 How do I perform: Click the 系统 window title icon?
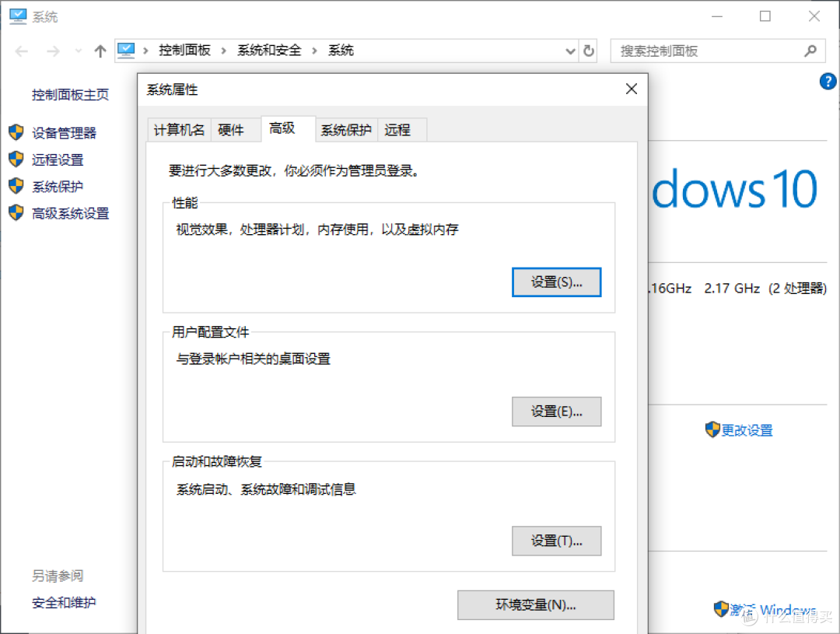[18, 16]
